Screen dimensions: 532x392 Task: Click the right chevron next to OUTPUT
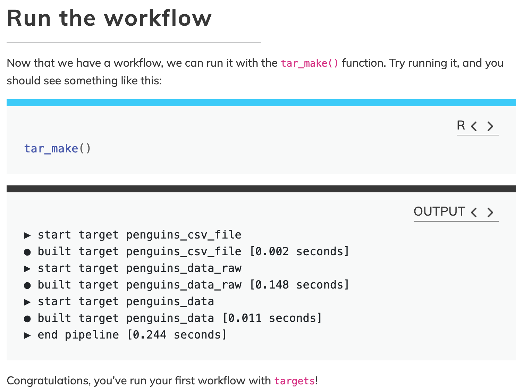click(x=490, y=212)
